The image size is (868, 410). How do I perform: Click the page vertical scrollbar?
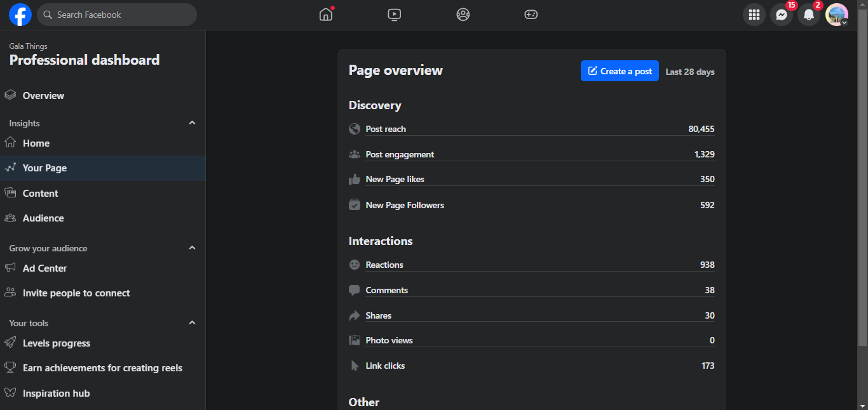pyautogui.click(x=862, y=190)
